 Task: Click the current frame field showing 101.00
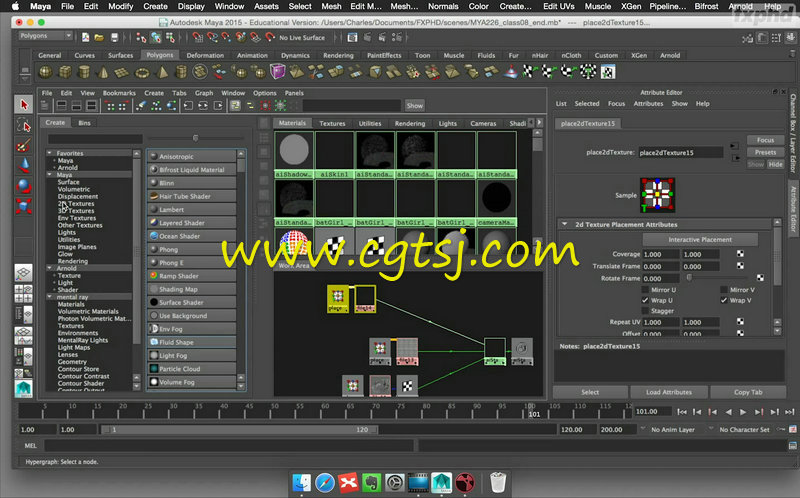652,412
